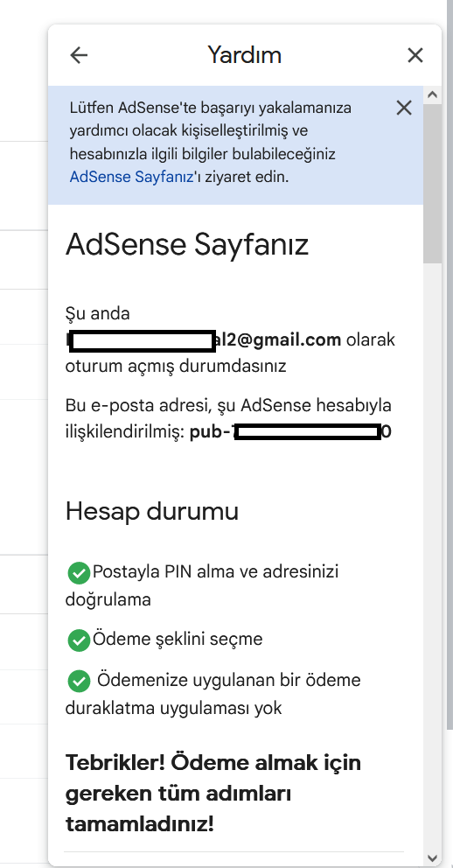The image size is (453, 868).
Task: Click the green check beside Ödemenize uygulanan
Action: pos(79,681)
